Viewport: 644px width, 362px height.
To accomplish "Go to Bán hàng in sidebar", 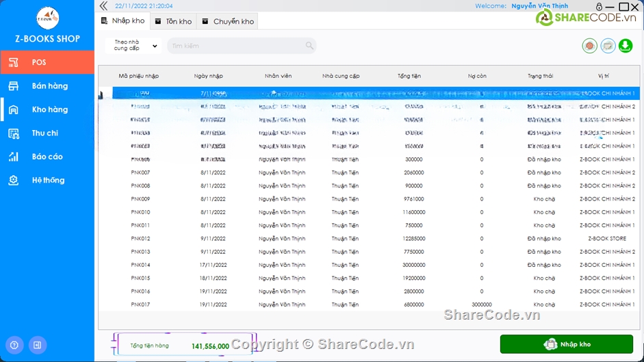I will 47,86.
